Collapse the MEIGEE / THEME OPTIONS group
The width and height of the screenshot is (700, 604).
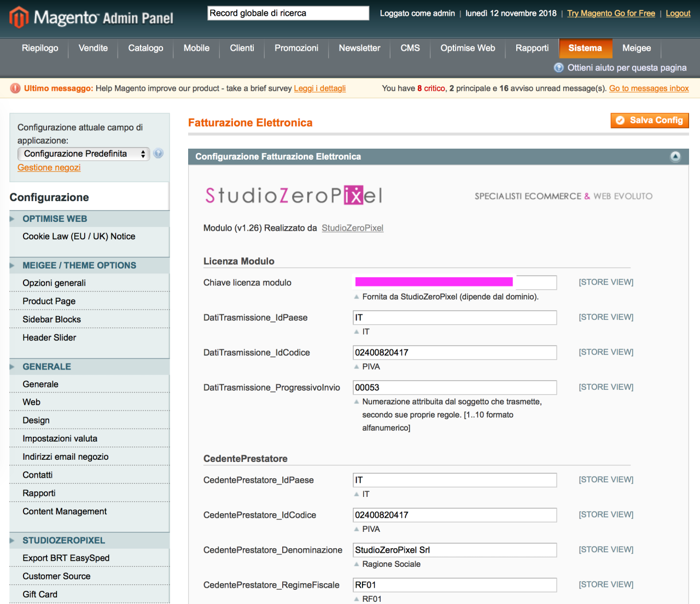89,265
